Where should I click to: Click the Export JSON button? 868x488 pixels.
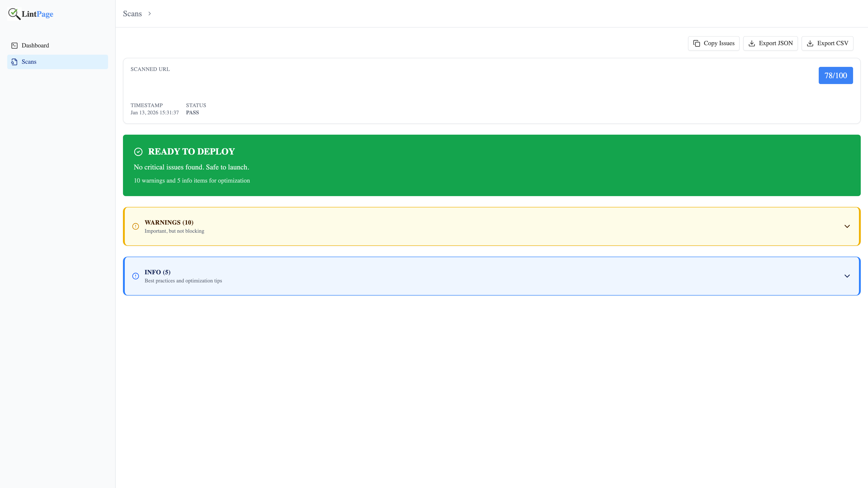click(x=770, y=43)
